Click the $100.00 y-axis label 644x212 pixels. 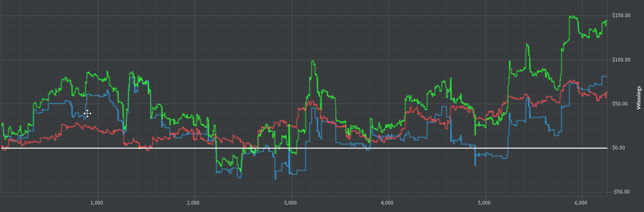(x=621, y=60)
